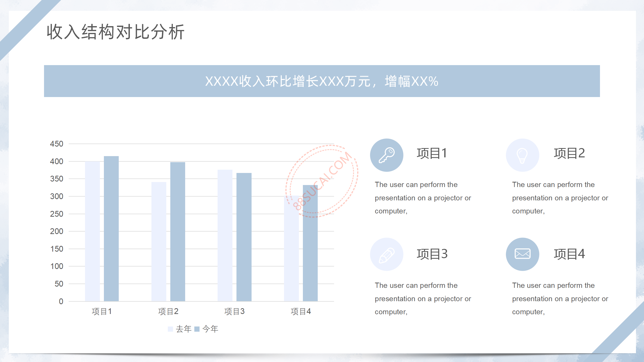This screenshot has width=644, height=362.
Task: Click the 项目1 heading next to key icon
Action: (x=432, y=153)
